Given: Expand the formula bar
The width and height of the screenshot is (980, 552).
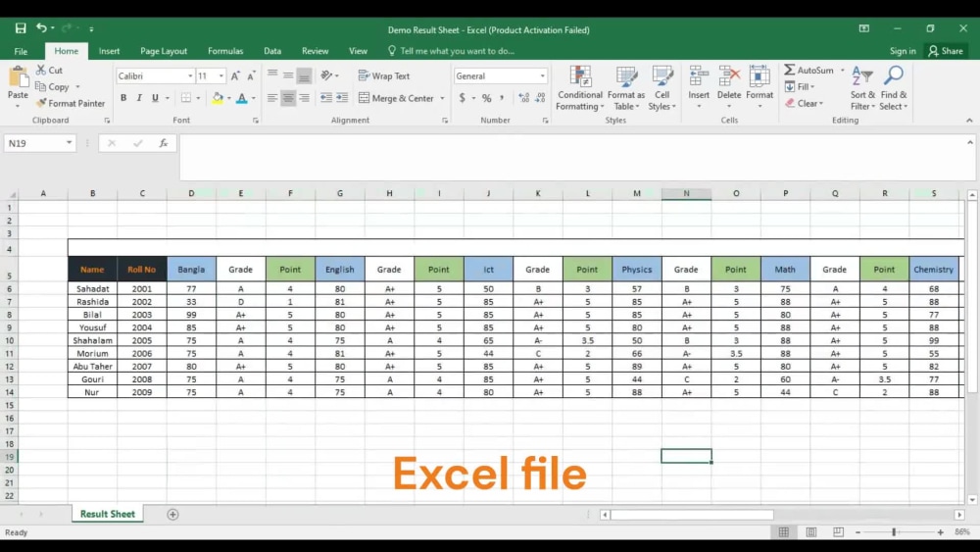Looking at the screenshot, I should pos(969,142).
